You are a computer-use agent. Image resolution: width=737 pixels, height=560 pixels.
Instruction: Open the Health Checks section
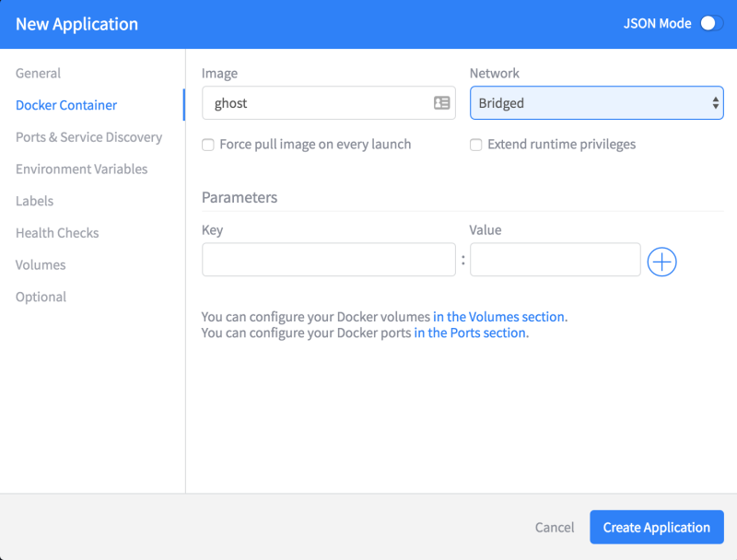tap(57, 233)
